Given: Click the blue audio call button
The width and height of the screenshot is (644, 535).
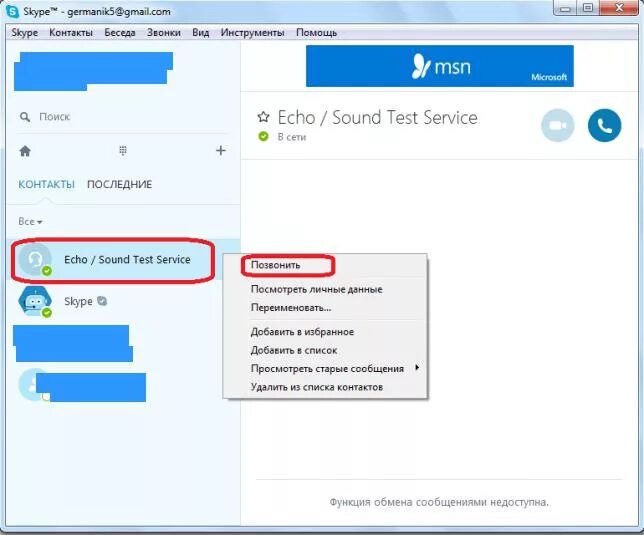Looking at the screenshot, I should click(604, 125).
